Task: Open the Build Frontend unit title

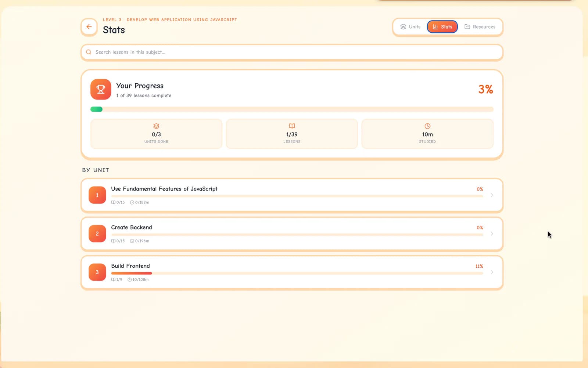Action: [x=130, y=266]
